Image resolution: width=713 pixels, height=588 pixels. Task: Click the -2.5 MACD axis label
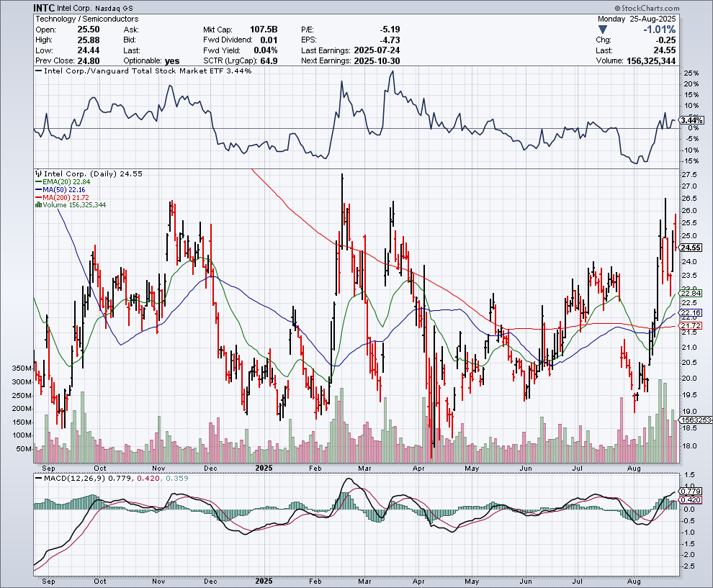click(x=688, y=566)
